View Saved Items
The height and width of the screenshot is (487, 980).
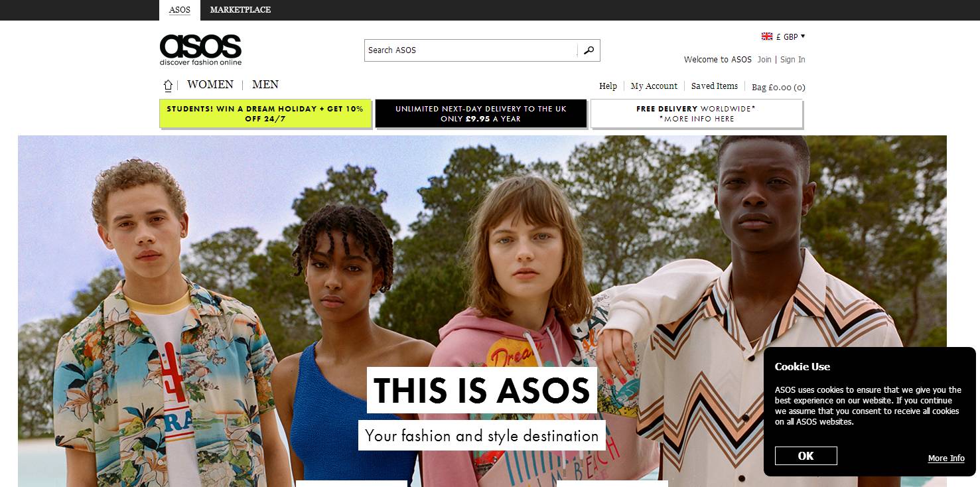[x=714, y=86]
